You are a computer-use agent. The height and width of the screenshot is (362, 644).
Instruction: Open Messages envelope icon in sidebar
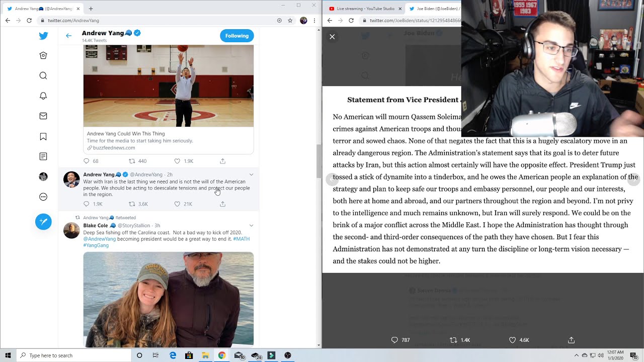(x=43, y=116)
